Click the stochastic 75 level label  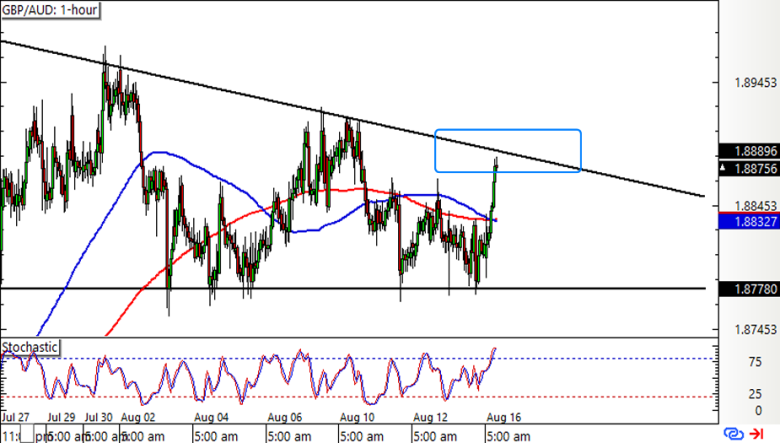click(755, 362)
